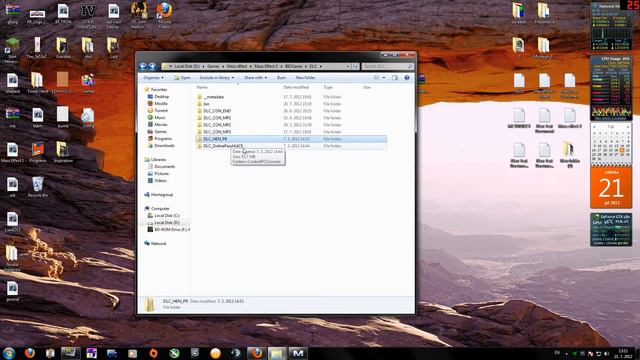Image resolution: width=640 pixels, height=360 pixels.
Task: Open address bar history dropdown
Action: coord(348,66)
